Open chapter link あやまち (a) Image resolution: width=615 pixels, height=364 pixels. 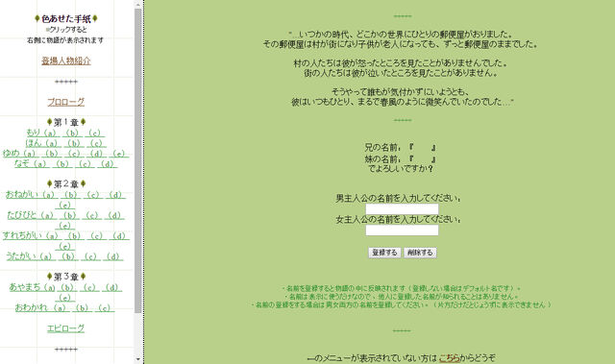pos(32,287)
